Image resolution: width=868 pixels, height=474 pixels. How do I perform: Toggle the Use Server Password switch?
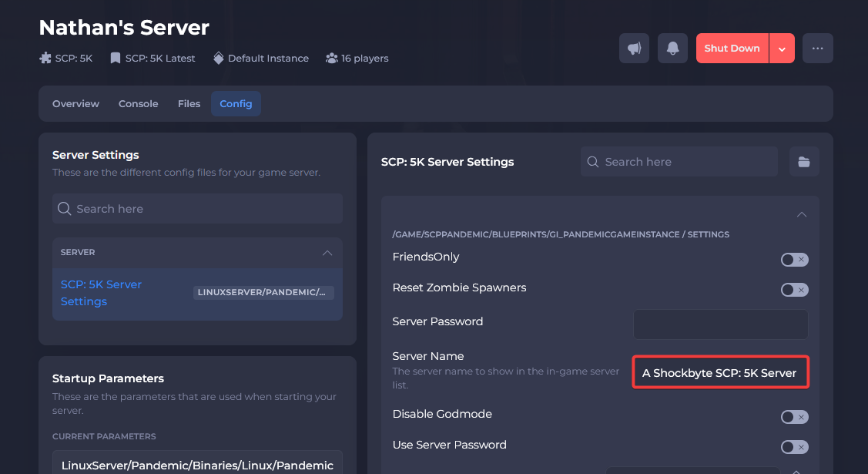[x=794, y=447]
